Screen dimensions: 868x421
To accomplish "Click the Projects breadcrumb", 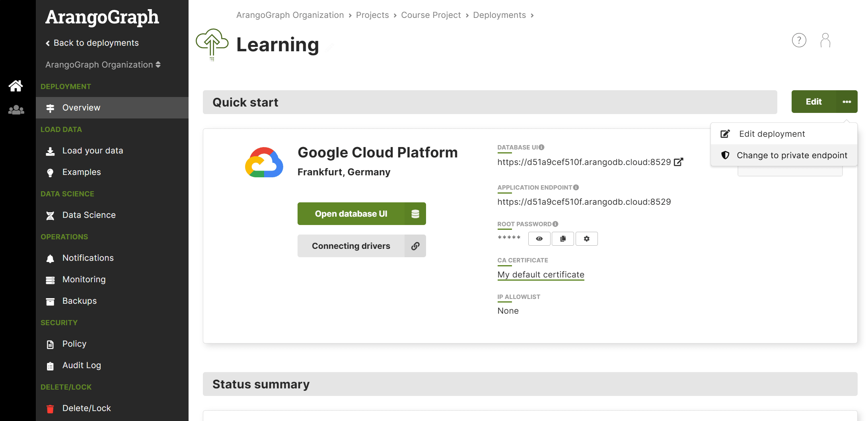I will [372, 15].
